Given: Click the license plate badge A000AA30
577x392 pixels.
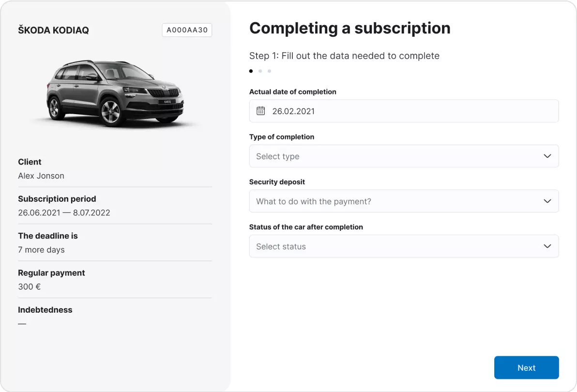Looking at the screenshot, I should point(187,30).
